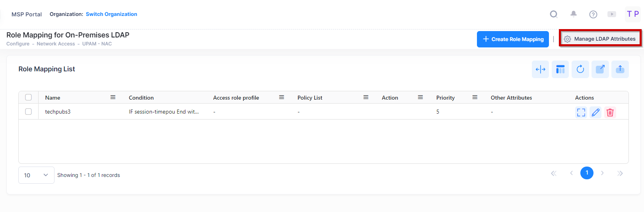The height and width of the screenshot is (212, 644).
Task: Click Create Role Mapping button
Action: tap(513, 39)
